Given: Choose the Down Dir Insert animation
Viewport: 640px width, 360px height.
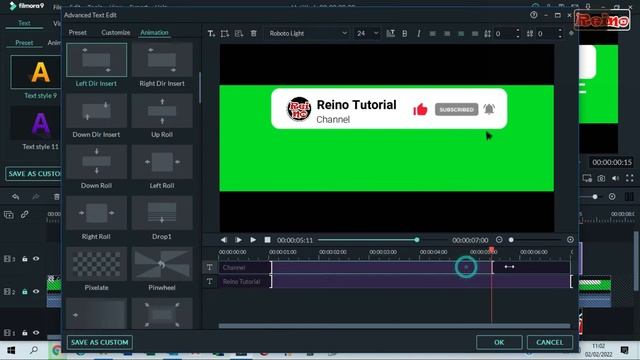Looking at the screenshot, I should (96, 111).
